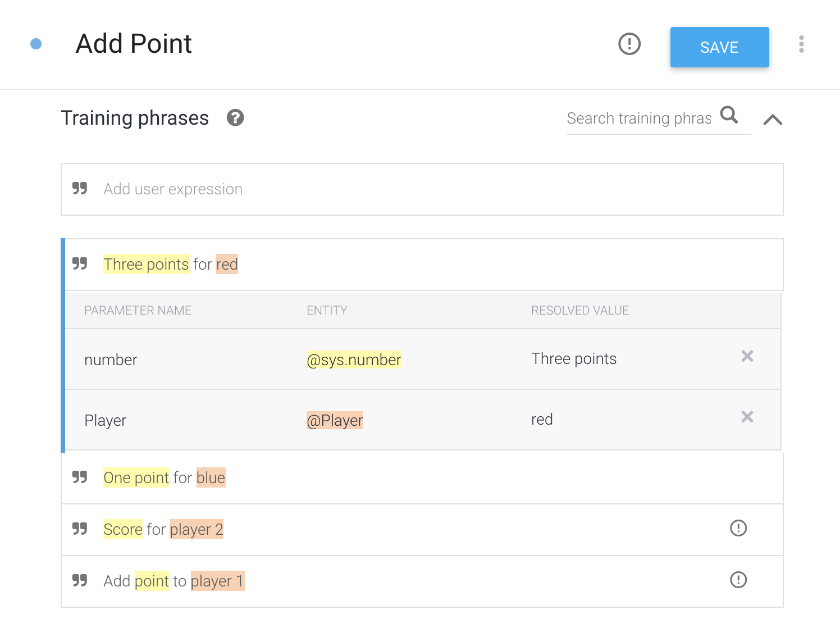Click the Training phrases help icon

click(235, 118)
